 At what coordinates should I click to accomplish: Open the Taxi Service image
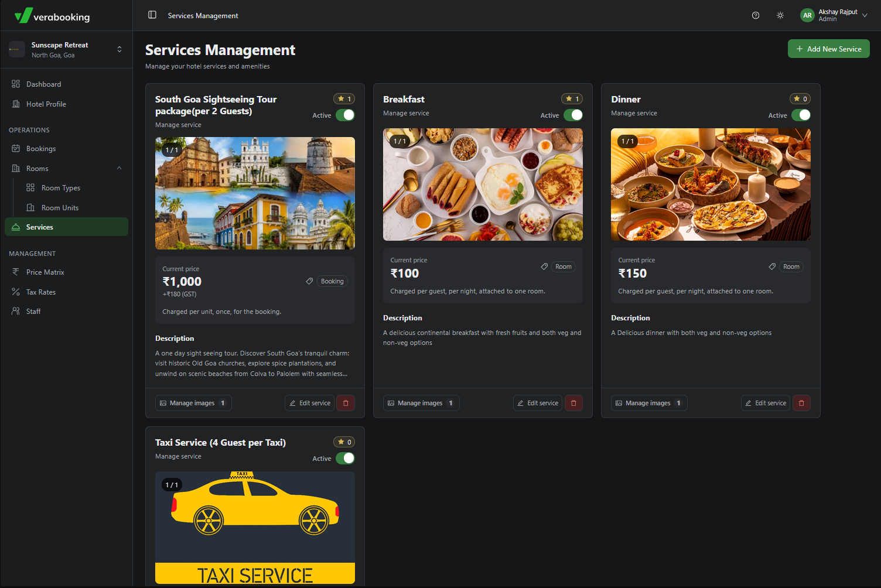(x=255, y=528)
